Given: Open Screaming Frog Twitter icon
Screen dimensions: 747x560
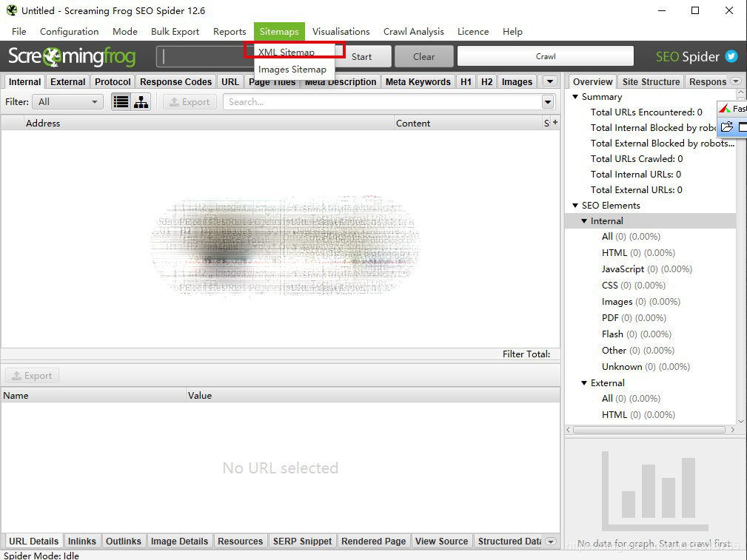Looking at the screenshot, I should tap(731, 56).
